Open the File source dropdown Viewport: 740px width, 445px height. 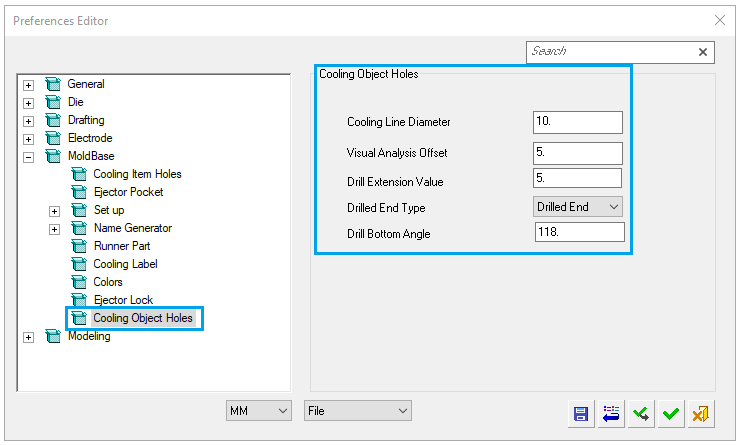(359, 411)
